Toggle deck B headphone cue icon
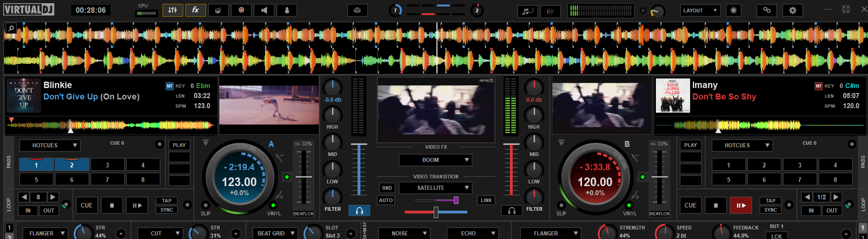868x239 pixels. (512, 210)
